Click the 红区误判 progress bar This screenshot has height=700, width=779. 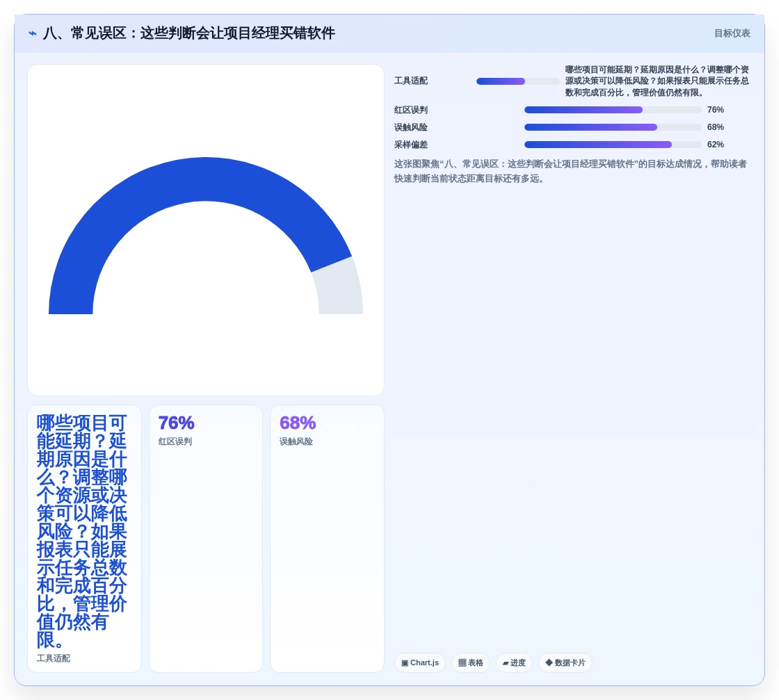613,110
